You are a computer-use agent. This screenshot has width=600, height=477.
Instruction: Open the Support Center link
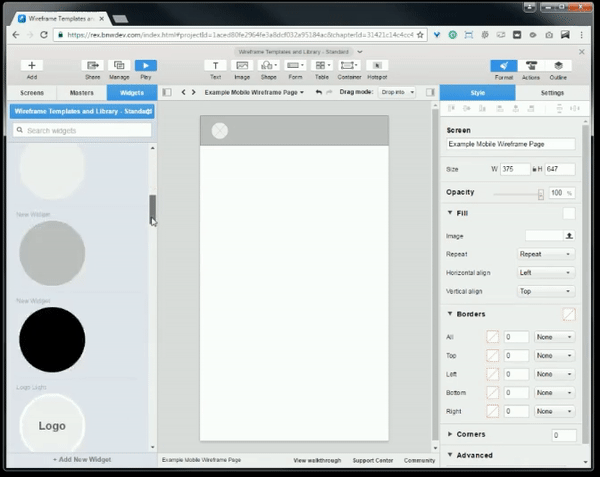373,460
